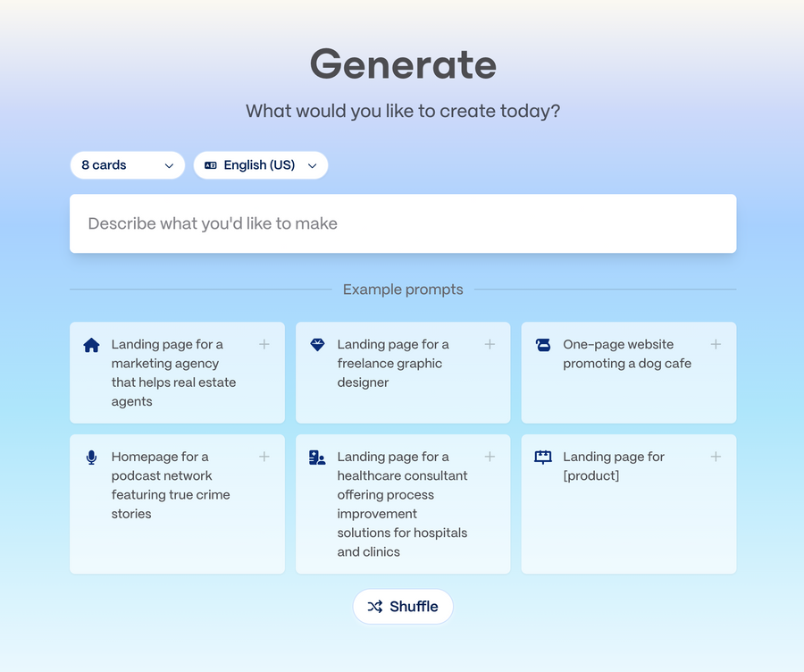Click the dog icon on the dog cafe card
This screenshot has width=804, height=672.
pos(542,344)
